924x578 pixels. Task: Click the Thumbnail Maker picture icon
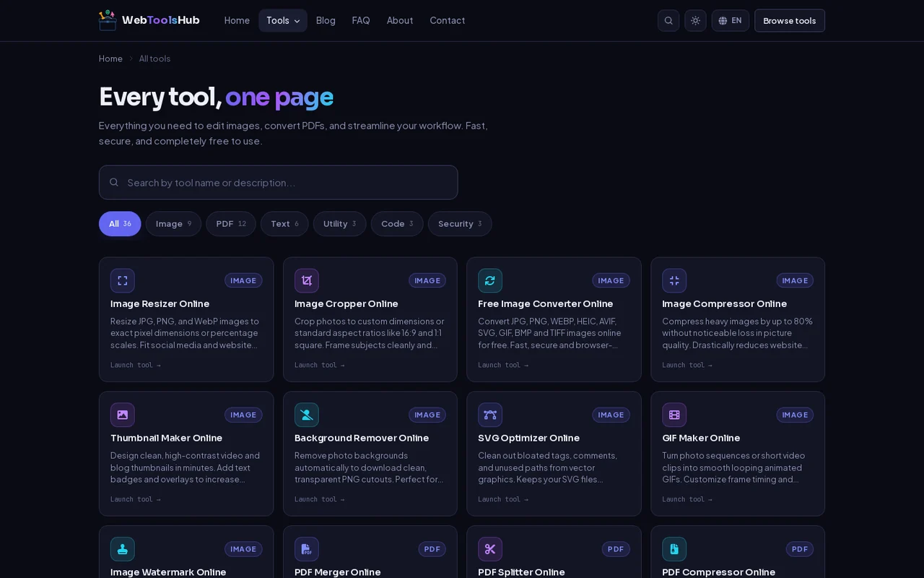(123, 415)
